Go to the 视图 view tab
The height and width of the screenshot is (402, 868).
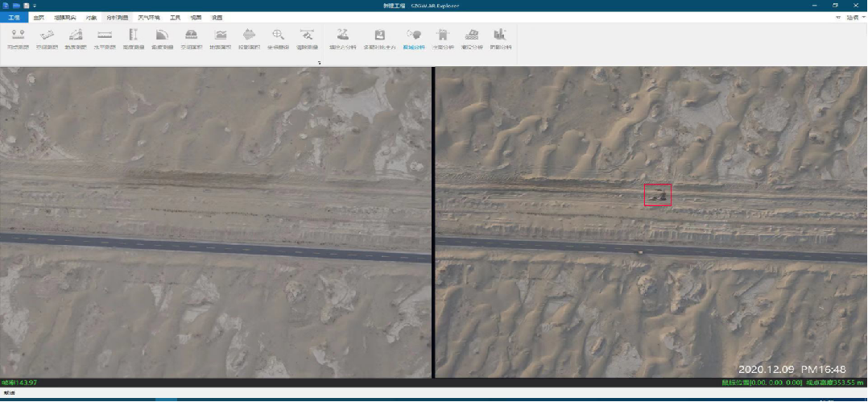[196, 17]
